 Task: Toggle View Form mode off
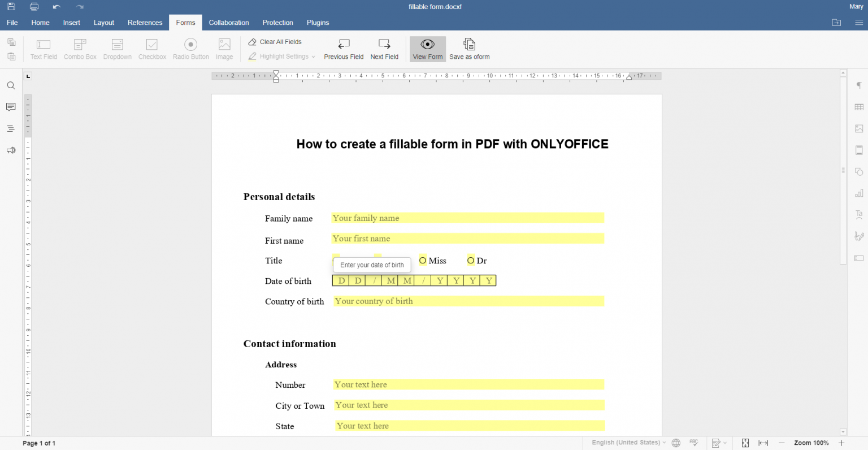pos(427,49)
